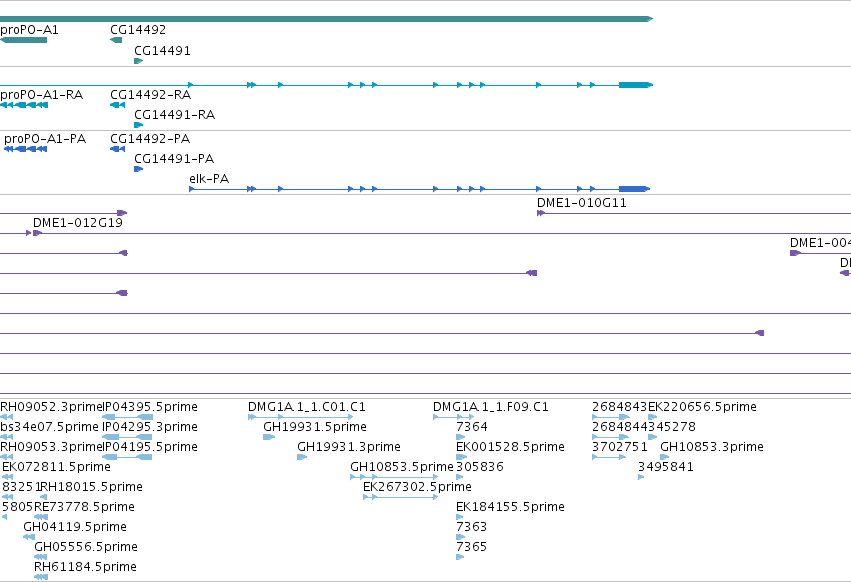Open feature label 3702751
The height and width of the screenshot is (582, 851).
(620, 447)
